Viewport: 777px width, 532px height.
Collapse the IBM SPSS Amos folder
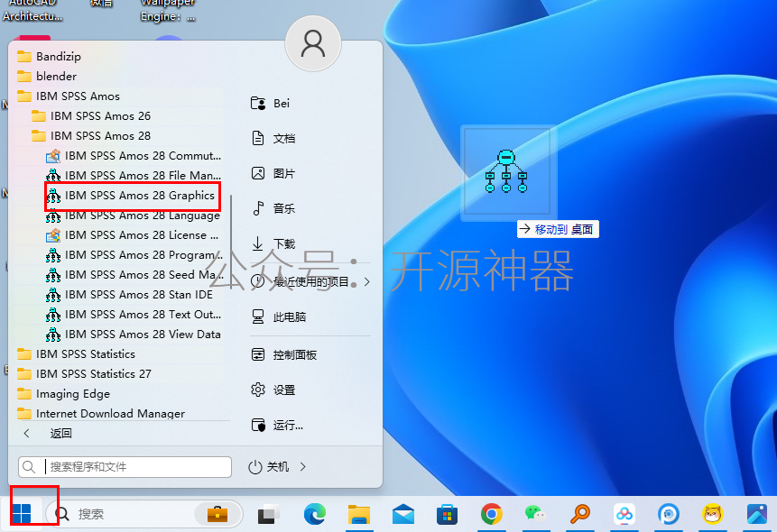(x=69, y=96)
